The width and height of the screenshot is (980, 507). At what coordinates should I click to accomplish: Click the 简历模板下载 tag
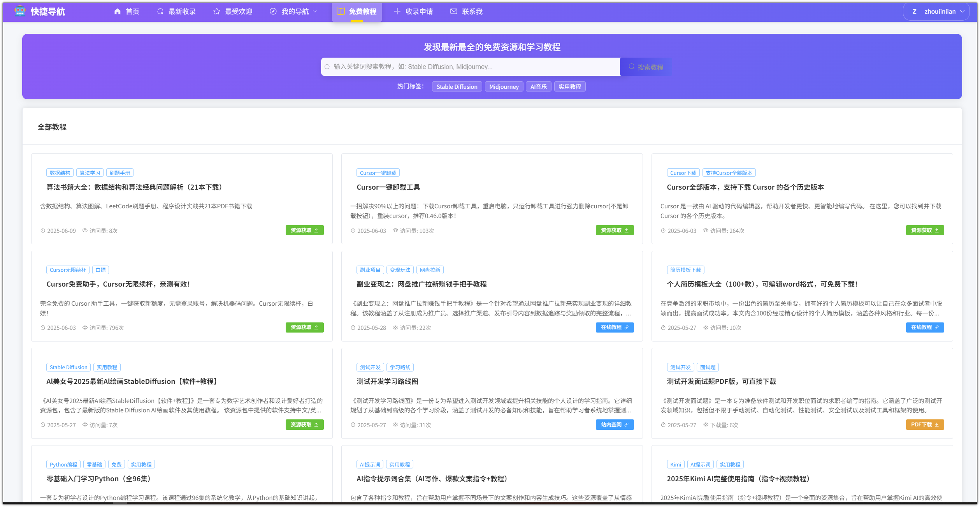click(685, 270)
